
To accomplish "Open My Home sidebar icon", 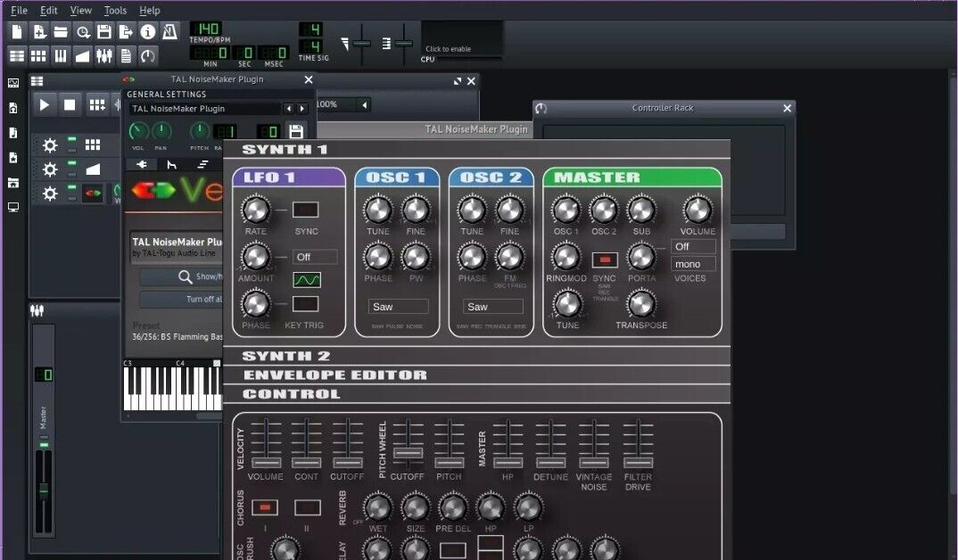I will [12, 183].
